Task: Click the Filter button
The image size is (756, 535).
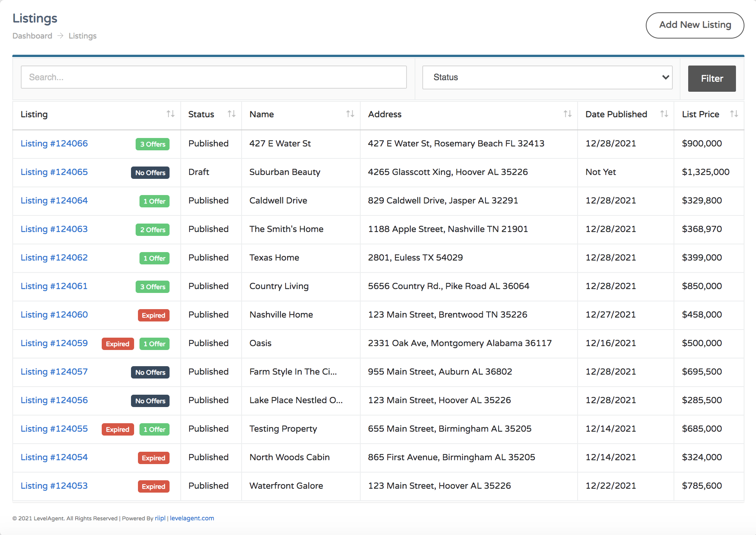Action: pos(712,79)
